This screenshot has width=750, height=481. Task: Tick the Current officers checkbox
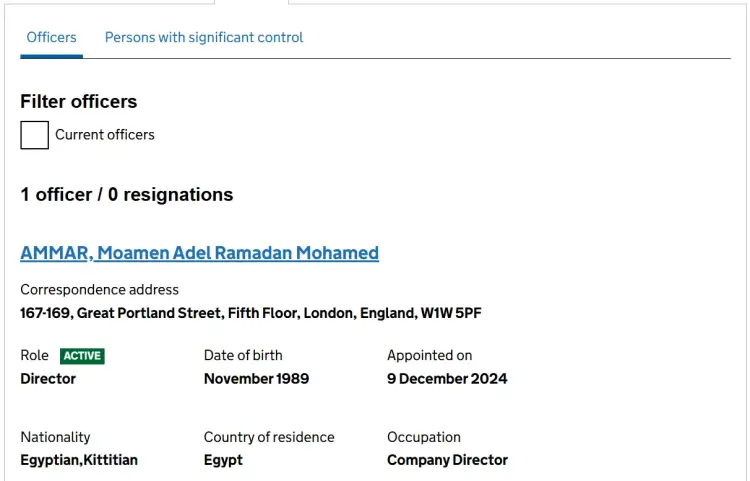[x=34, y=135]
